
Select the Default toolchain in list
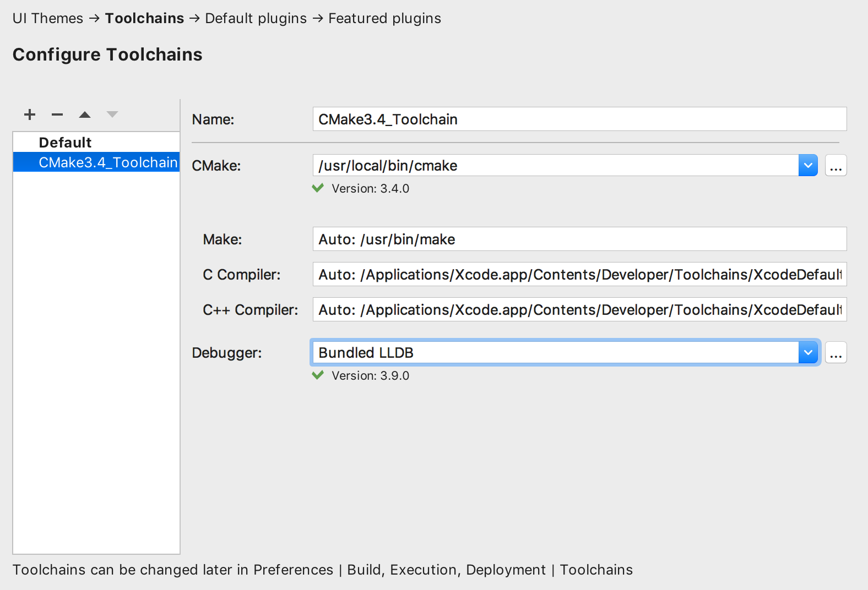tap(65, 143)
